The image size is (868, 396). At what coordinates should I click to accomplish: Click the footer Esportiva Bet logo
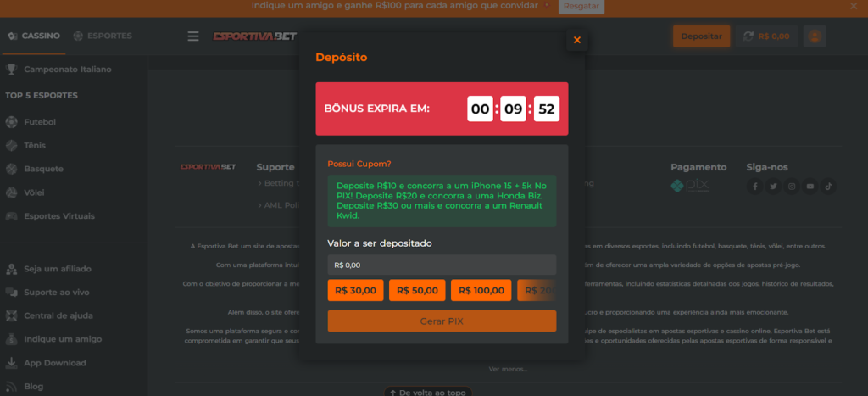[x=209, y=167]
